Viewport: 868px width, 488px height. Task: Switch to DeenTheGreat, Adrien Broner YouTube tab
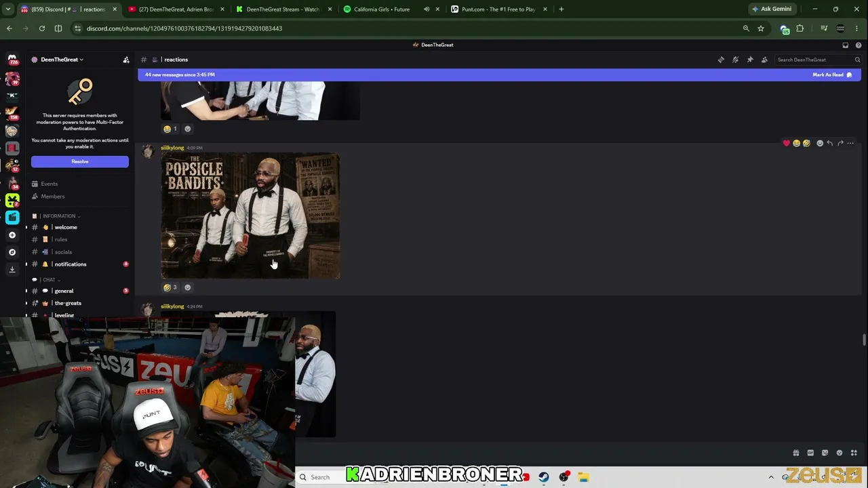click(175, 9)
